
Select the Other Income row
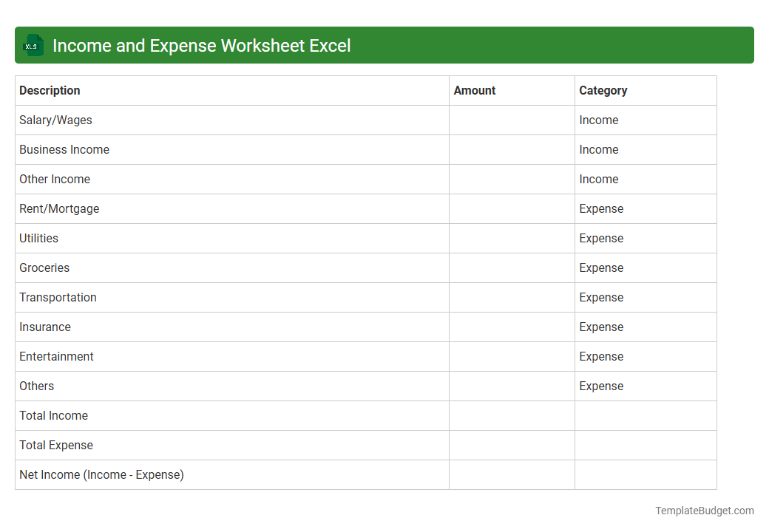tap(55, 179)
